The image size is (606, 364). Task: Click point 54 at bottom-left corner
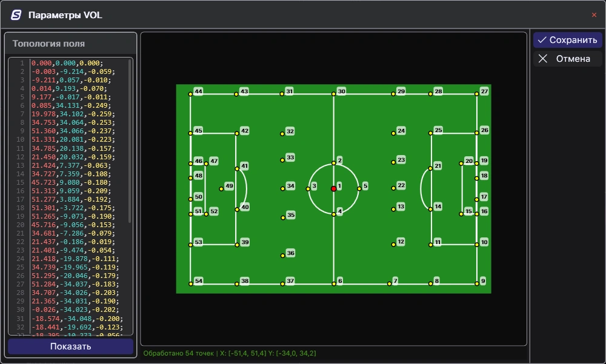click(190, 283)
